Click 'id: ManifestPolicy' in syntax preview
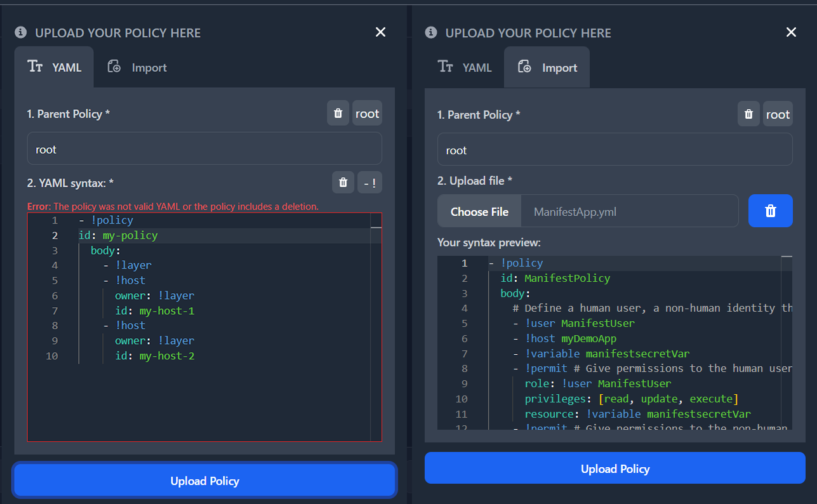817x504 pixels. [x=555, y=278]
